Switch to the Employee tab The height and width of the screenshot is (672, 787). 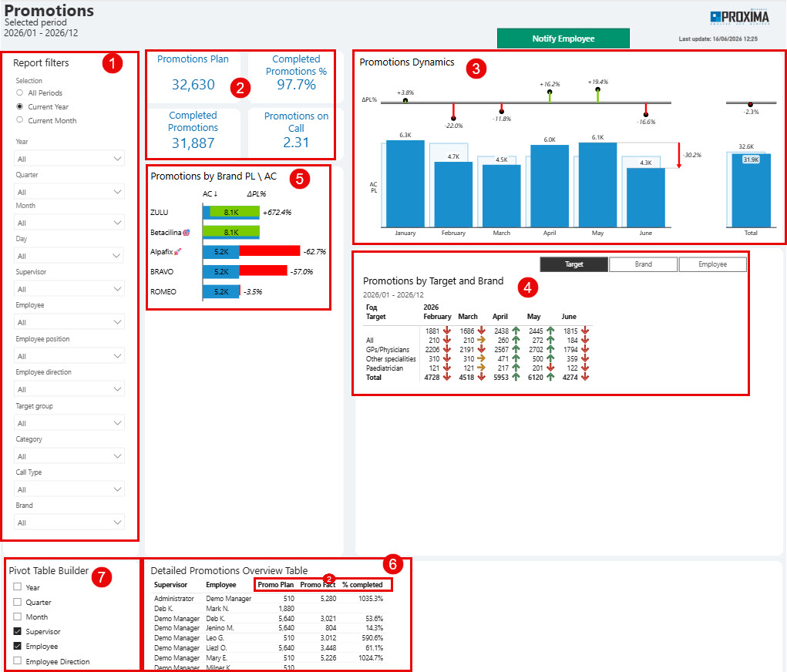point(712,264)
